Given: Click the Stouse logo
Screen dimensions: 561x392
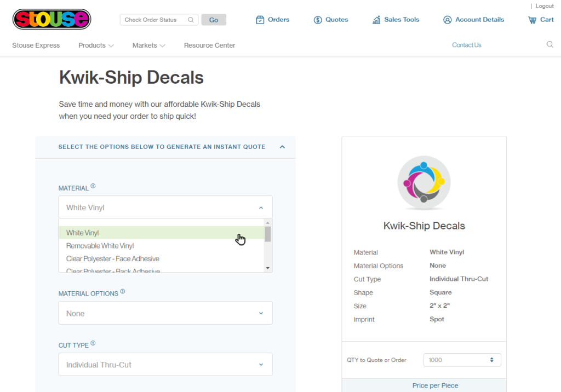Looking at the screenshot, I should tap(51, 19).
